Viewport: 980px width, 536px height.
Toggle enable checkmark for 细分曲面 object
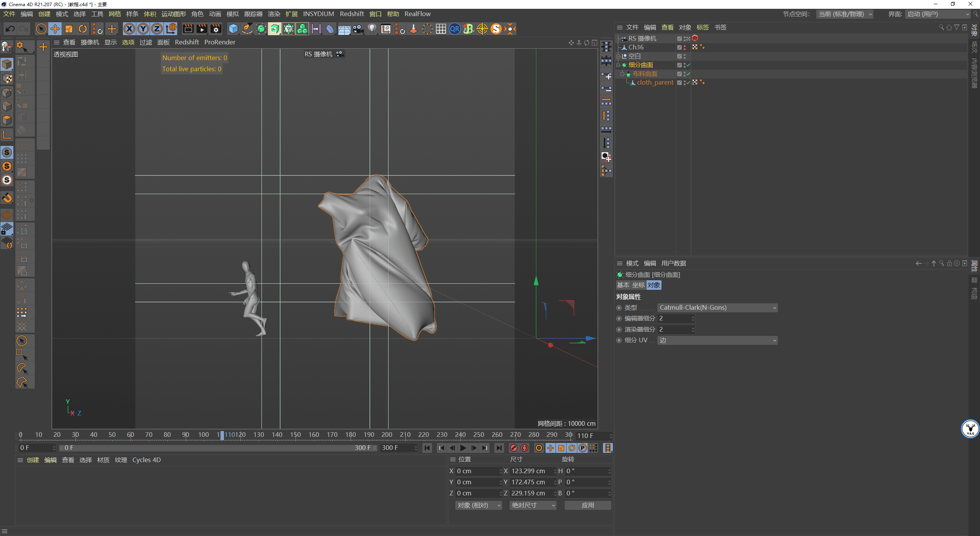(x=688, y=65)
